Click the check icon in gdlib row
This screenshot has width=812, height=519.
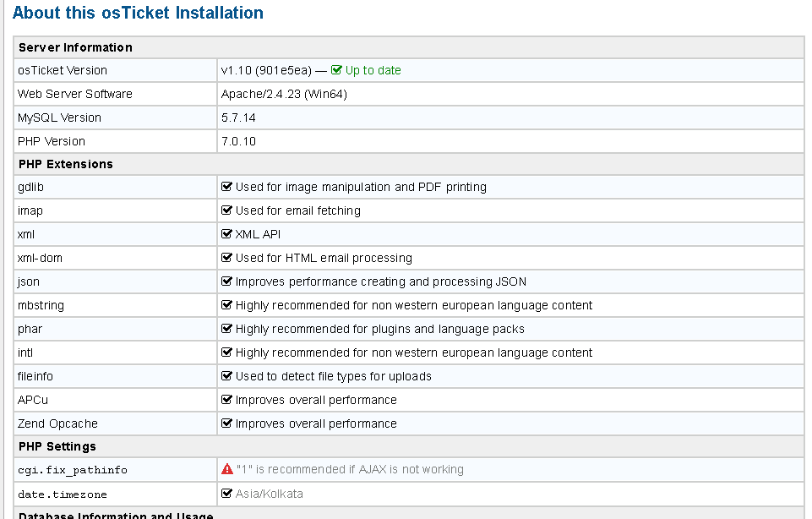[x=226, y=187]
